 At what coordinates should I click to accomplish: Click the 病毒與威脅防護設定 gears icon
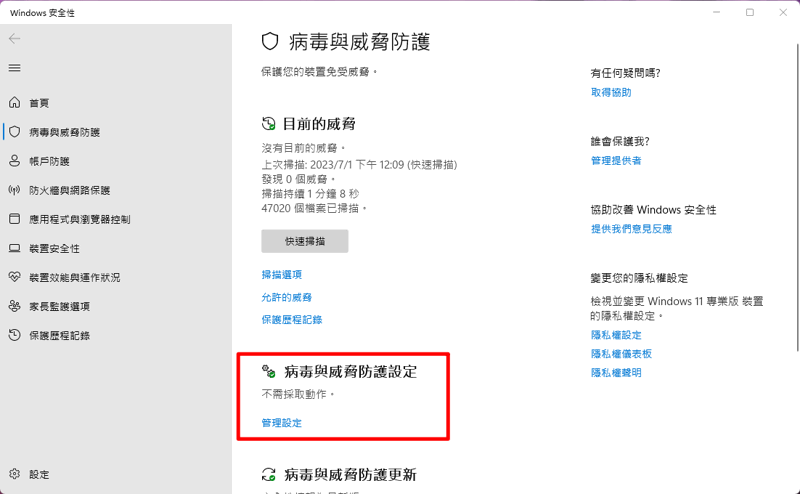click(268, 372)
